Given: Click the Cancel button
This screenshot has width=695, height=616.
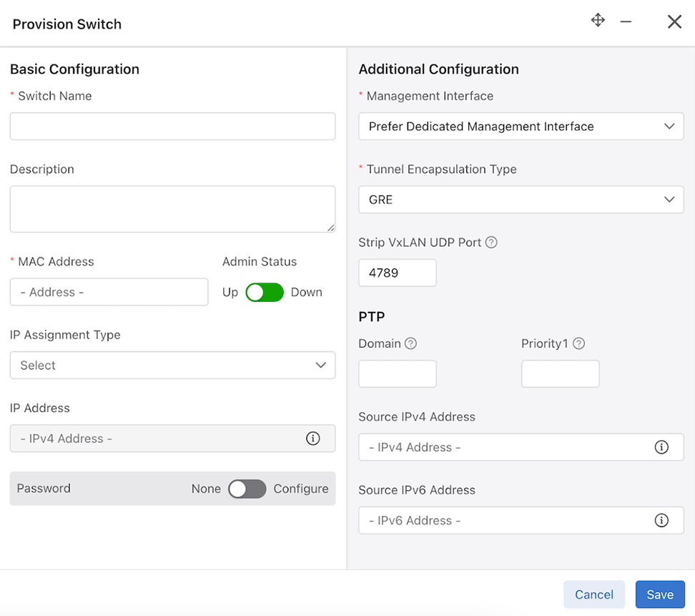Looking at the screenshot, I should click(x=593, y=595).
